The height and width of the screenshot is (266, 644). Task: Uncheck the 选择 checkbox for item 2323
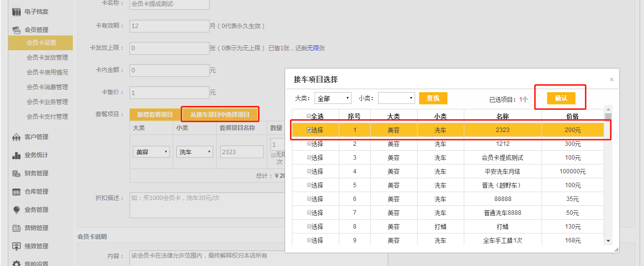(309, 130)
